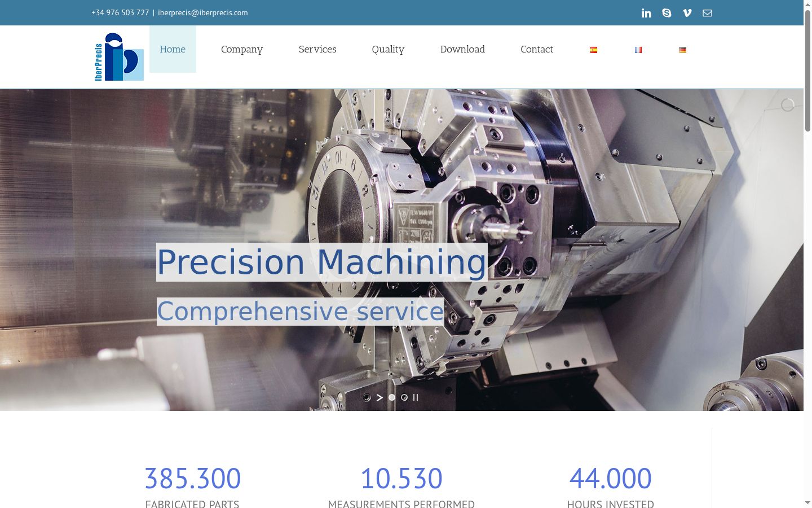
Task: Click the 10.530 counter value
Action: point(401,478)
